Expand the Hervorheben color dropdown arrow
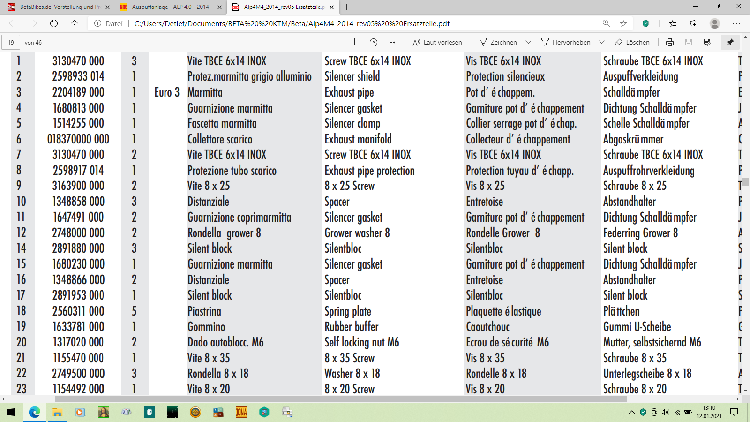The image size is (750, 422). 603,42
